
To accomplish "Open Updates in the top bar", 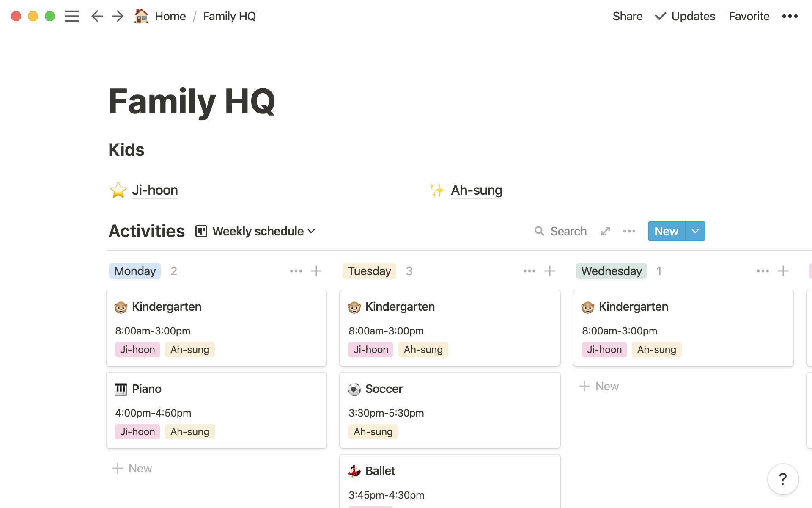I will 685,16.
